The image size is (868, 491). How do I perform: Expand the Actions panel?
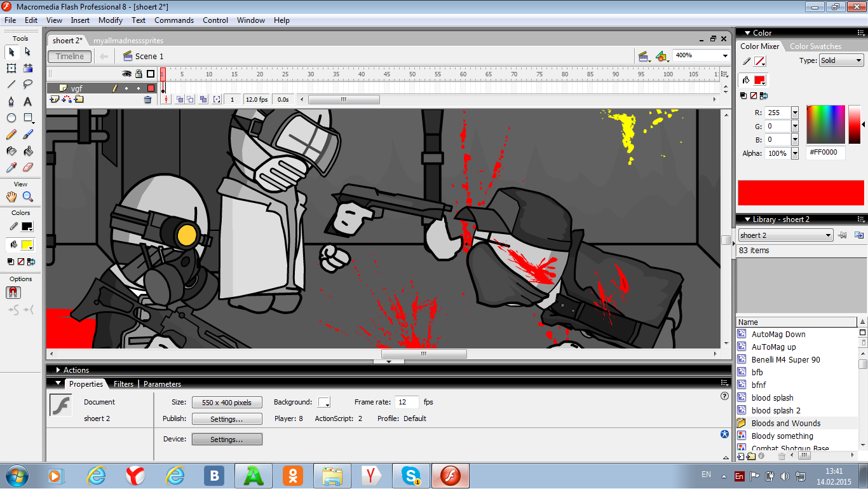58,370
